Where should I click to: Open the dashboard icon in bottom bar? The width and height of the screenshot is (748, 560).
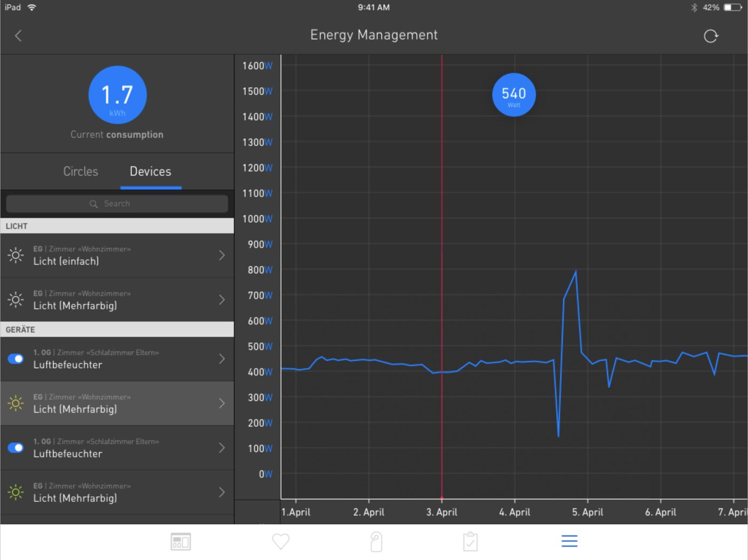pos(181,541)
